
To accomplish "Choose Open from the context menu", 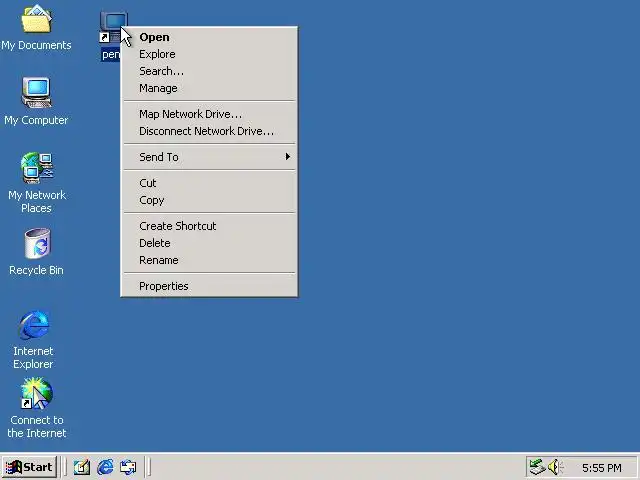I will [209, 37].
